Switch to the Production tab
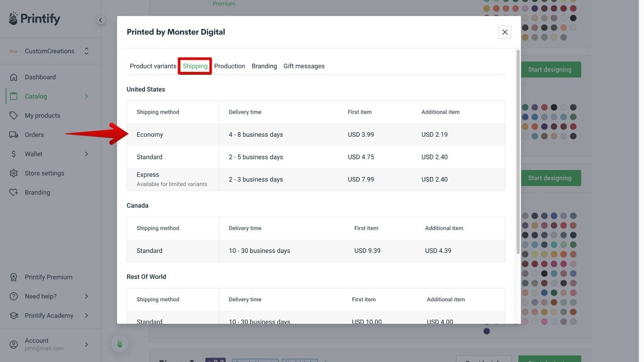 (x=229, y=66)
